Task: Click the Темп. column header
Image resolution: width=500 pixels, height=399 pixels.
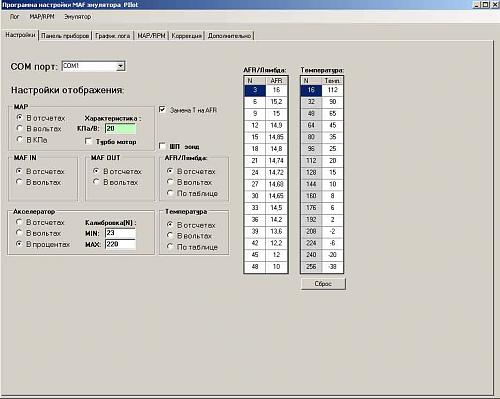Action: point(332,81)
